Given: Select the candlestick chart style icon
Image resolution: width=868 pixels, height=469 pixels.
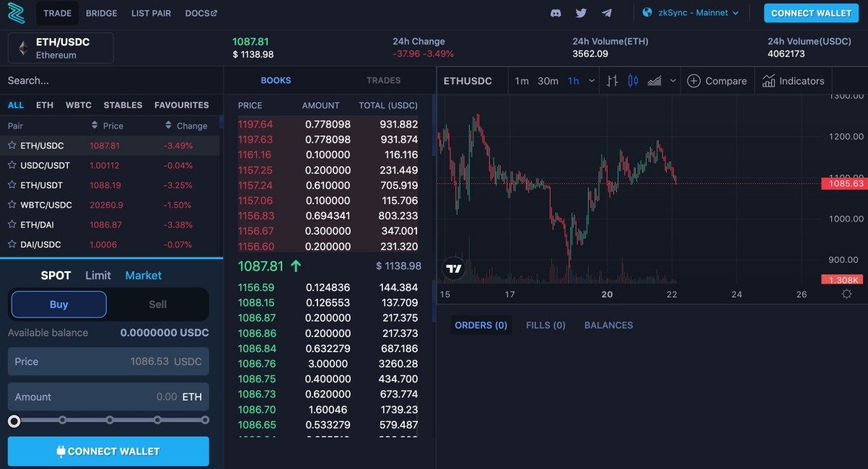Looking at the screenshot, I should pos(633,81).
